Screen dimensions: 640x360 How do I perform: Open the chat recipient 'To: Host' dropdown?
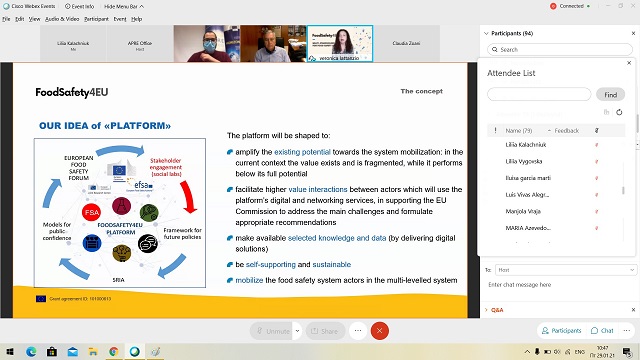tap(565, 270)
